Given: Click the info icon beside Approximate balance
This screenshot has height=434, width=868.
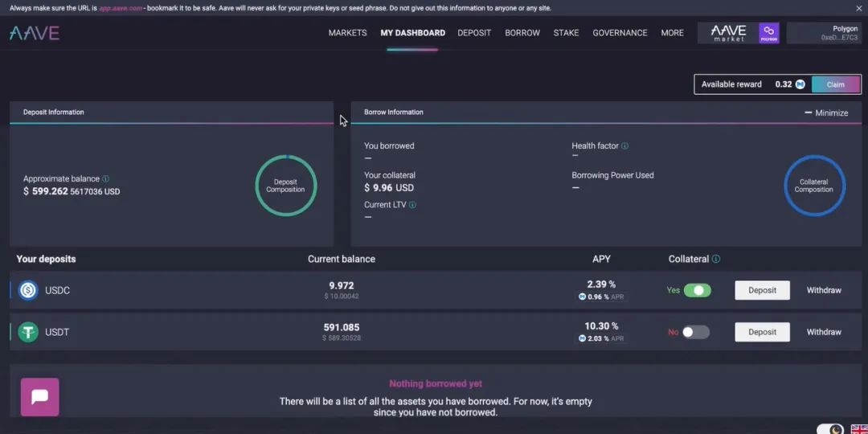Looking at the screenshot, I should [106, 179].
